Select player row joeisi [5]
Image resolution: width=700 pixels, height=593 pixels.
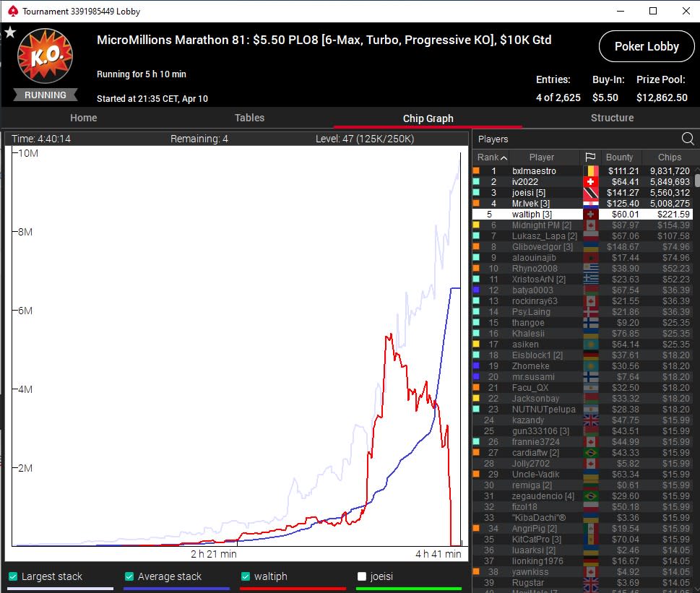coord(582,193)
